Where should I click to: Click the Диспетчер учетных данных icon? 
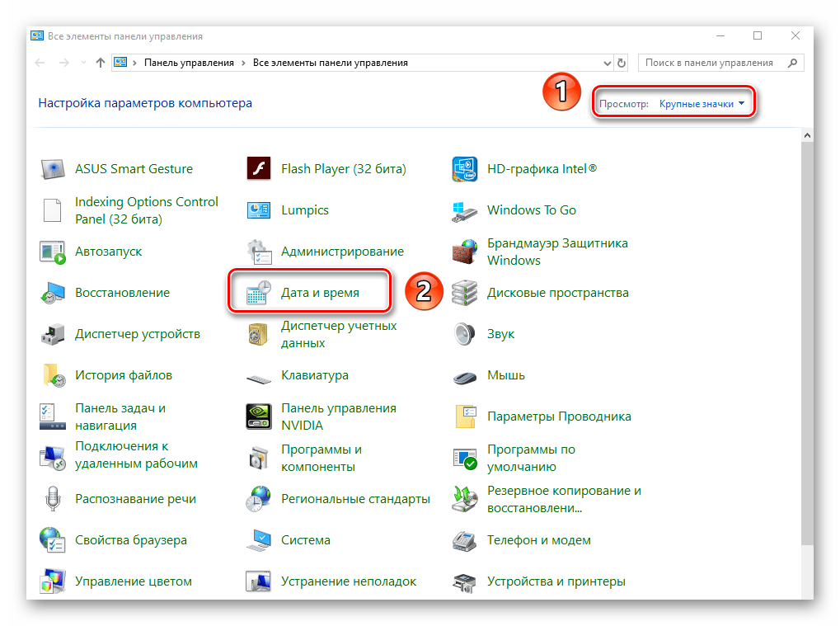(x=259, y=334)
